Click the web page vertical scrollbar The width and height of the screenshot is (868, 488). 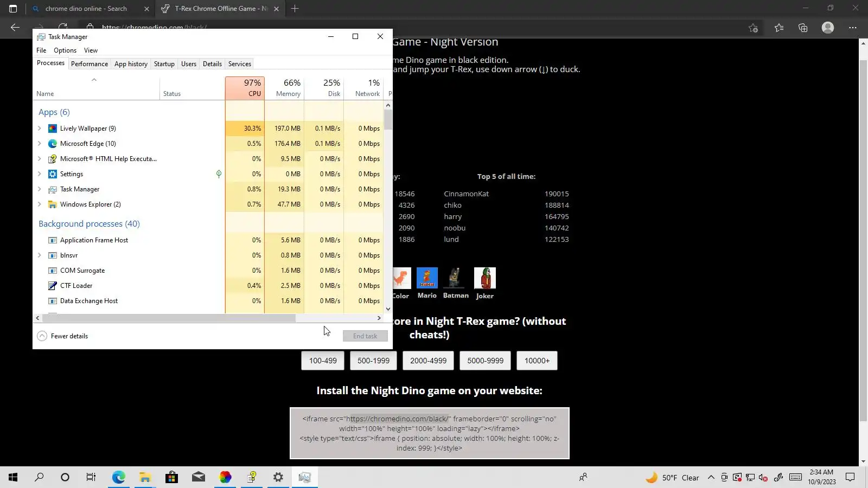[x=864, y=241]
